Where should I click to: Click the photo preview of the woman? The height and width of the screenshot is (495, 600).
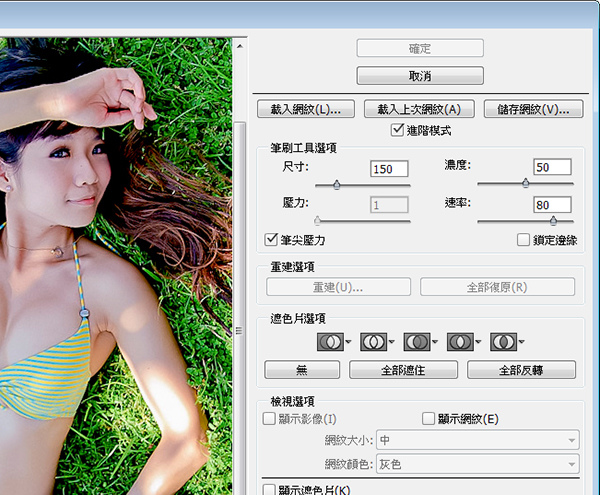click(116, 266)
